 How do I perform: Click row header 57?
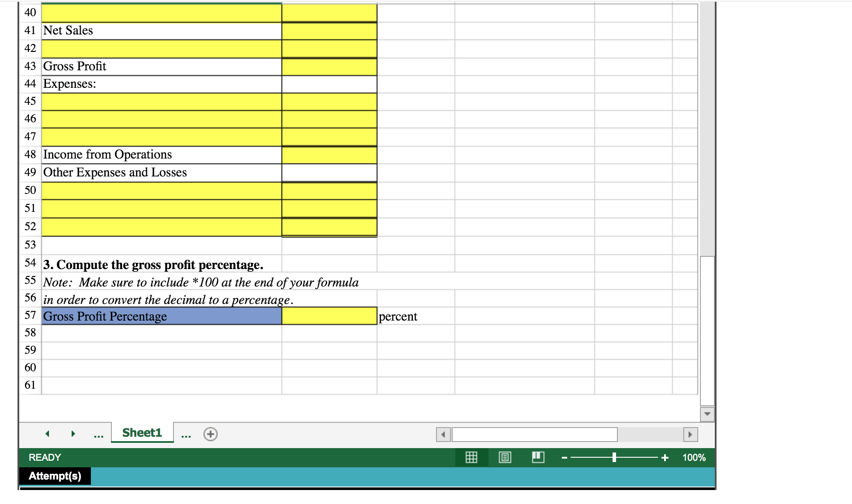(x=30, y=314)
